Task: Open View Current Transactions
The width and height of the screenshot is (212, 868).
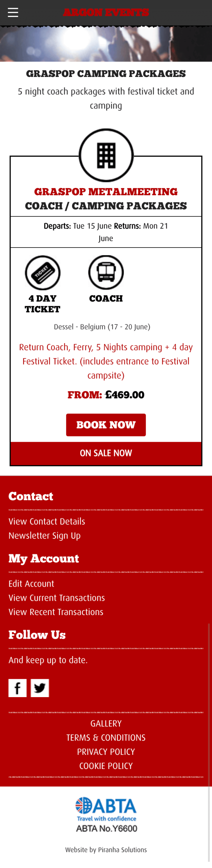Action: tap(57, 598)
